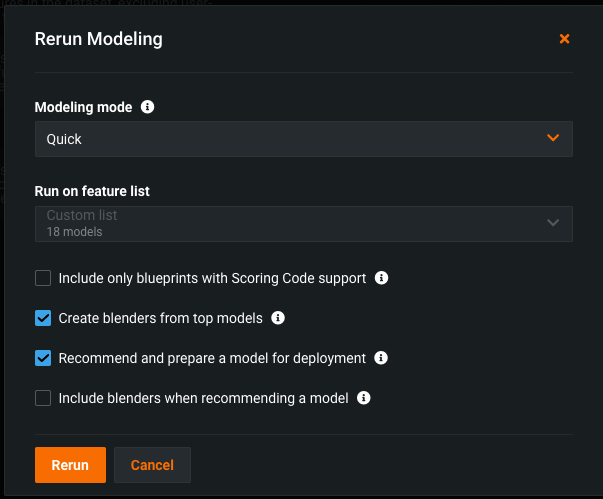Screen dimensions: 603x499
Task: Click the 'Modeling mode' label text
Action: pyautogui.click(x=84, y=106)
